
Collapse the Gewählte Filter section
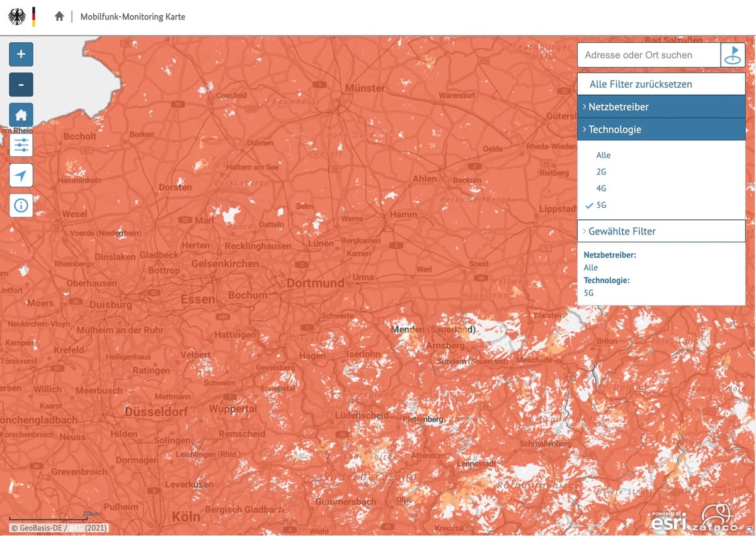pos(661,231)
